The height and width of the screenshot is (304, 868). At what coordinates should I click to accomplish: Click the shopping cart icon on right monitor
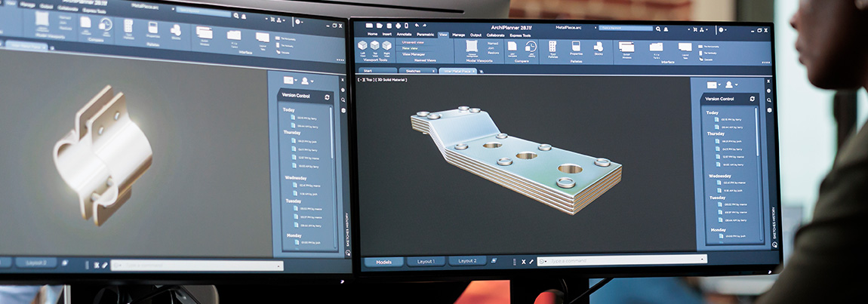click(x=695, y=29)
